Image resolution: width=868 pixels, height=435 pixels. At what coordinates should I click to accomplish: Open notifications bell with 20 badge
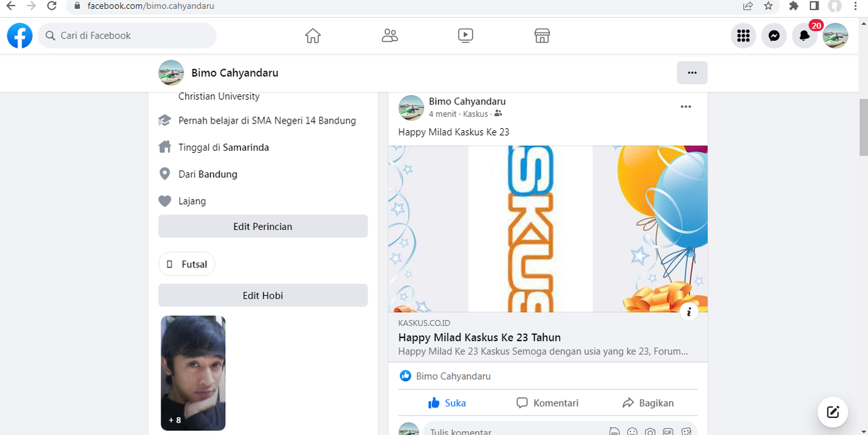[x=804, y=36]
